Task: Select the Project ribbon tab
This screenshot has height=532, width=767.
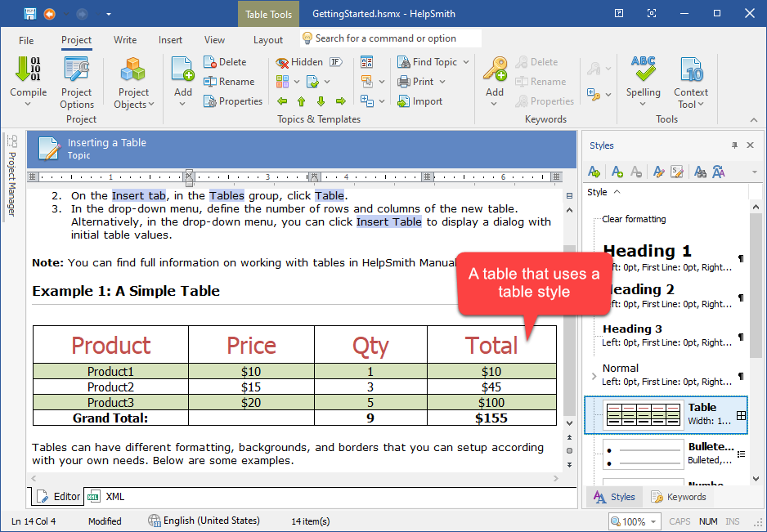Action: click(76, 40)
